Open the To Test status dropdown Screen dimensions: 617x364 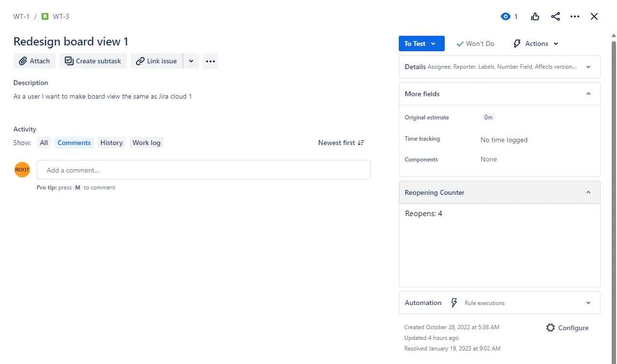pos(421,44)
